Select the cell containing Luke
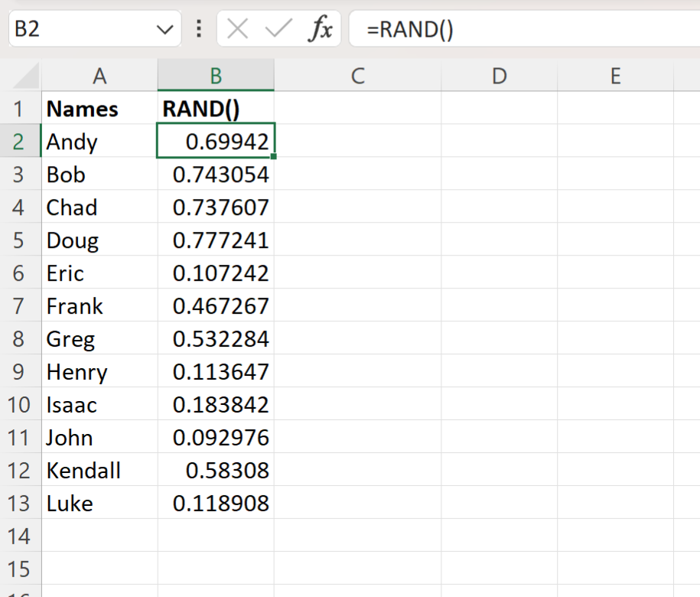This screenshot has height=597, width=700. 99,503
